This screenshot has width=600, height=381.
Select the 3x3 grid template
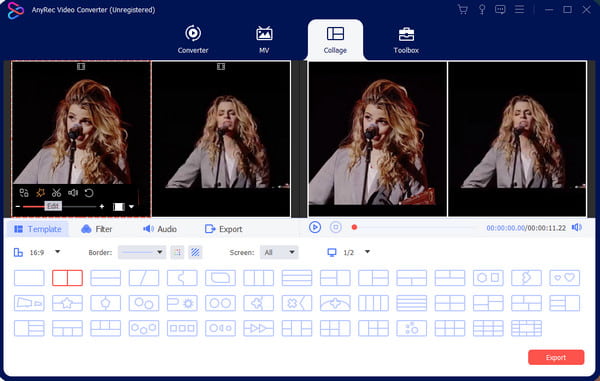point(488,329)
